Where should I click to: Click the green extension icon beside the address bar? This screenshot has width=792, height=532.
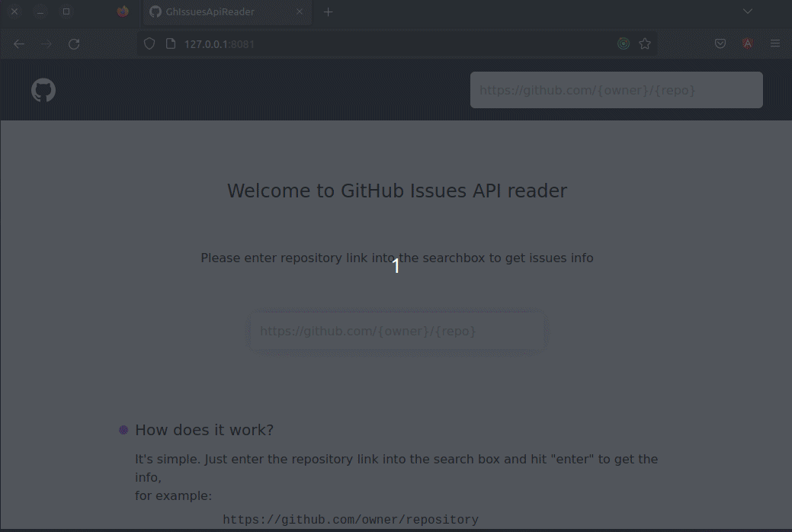pyautogui.click(x=624, y=43)
